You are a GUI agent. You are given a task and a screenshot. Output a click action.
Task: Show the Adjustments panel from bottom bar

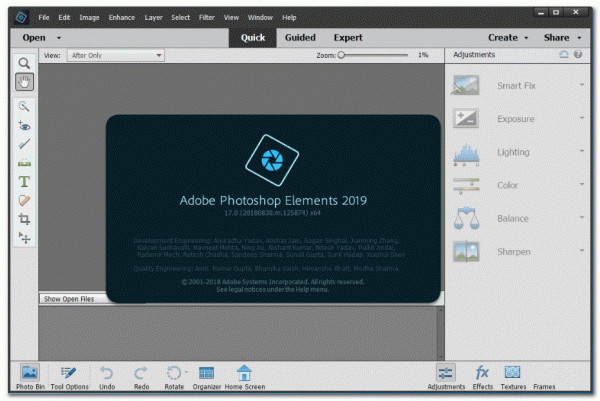click(x=446, y=377)
